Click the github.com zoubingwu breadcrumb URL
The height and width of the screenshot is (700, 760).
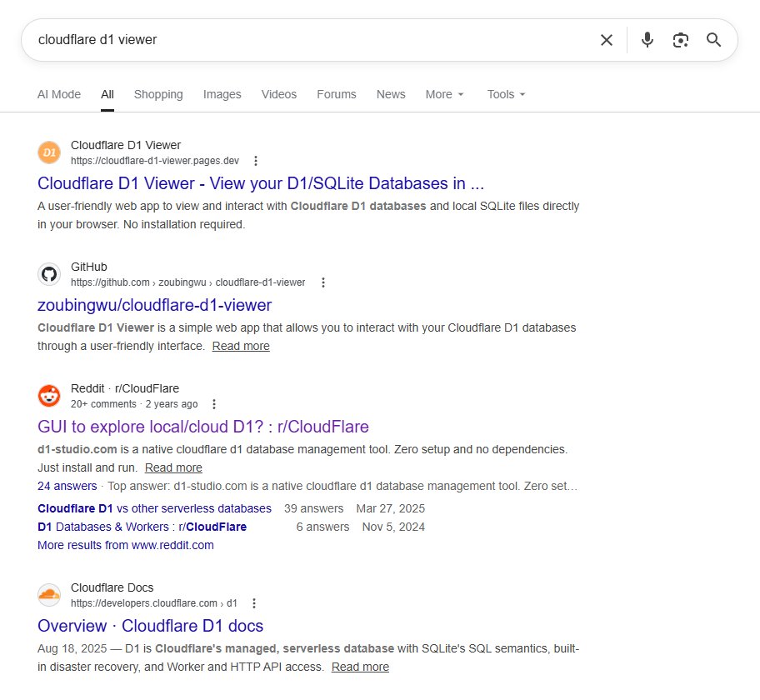click(188, 282)
